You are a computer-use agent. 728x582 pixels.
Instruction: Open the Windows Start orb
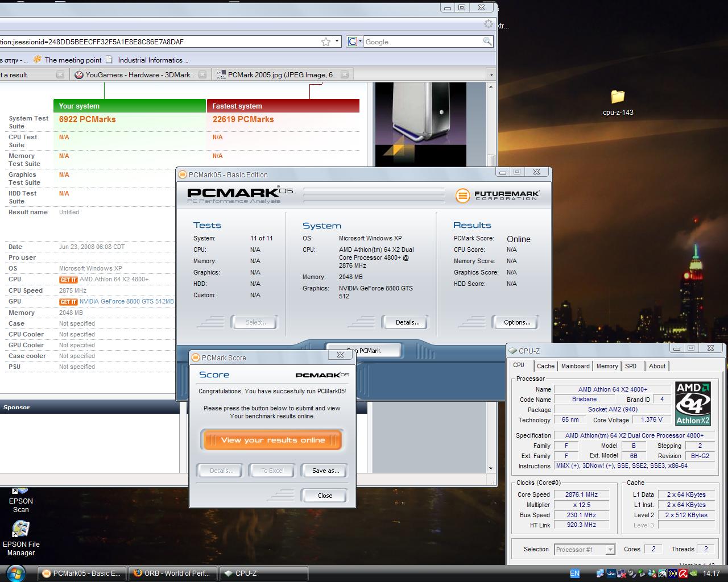point(16,573)
